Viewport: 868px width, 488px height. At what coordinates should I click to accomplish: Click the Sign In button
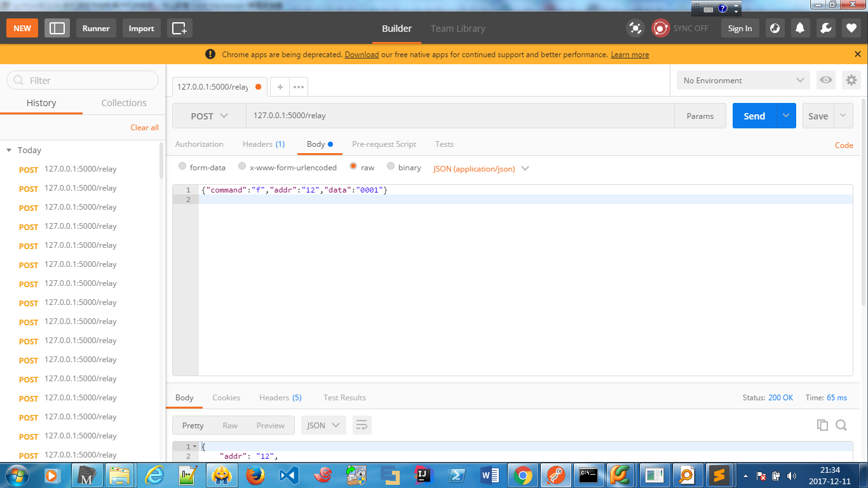[740, 28]
